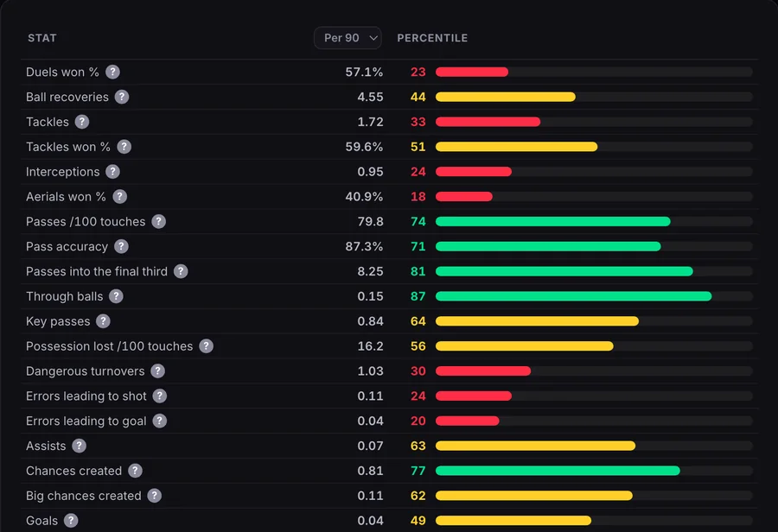778x532 pixels.
Task: Click question mark next to Through balls
Action: pyautogui.click(x=116, y=296)
